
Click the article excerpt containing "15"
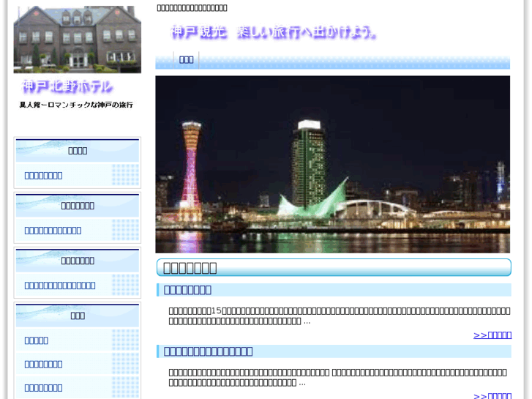(x=340, y=316)
